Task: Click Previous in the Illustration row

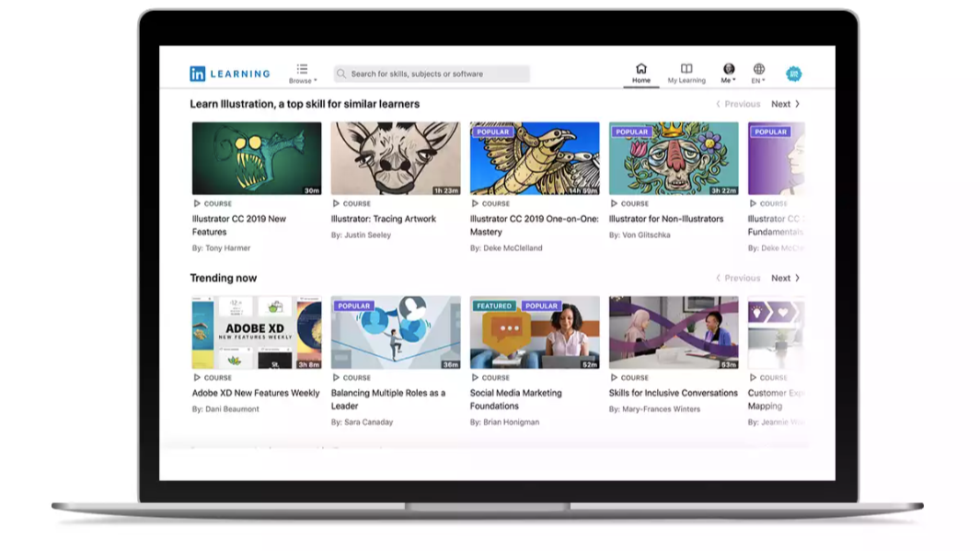Action: coord(738,104)
